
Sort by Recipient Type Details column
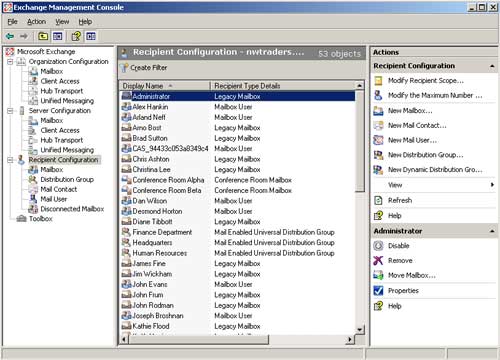coord(283,86)
